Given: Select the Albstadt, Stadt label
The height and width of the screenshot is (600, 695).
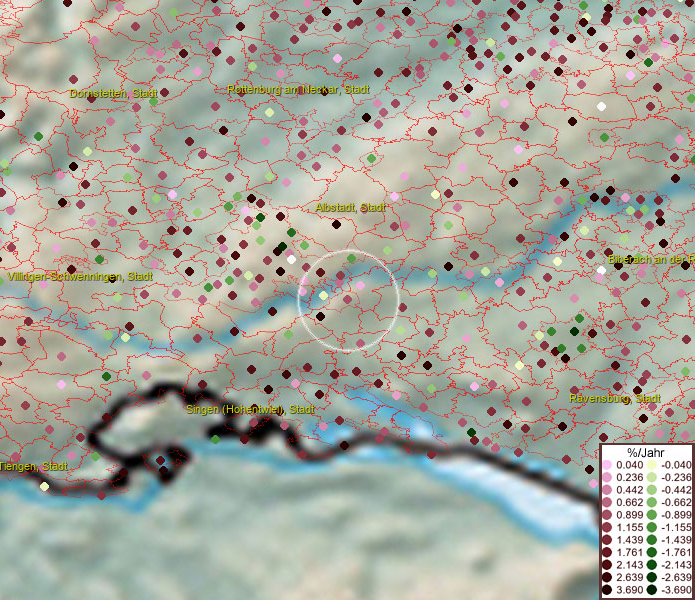Looking at the screenshot, I should point(351,207).
